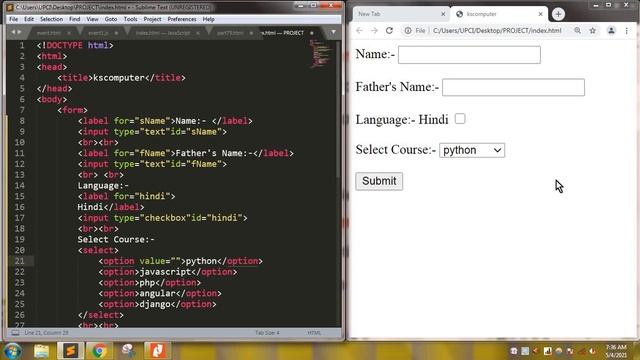
Task: Open the orange app icon in the taskbar
Action: (x=157, y=351)
